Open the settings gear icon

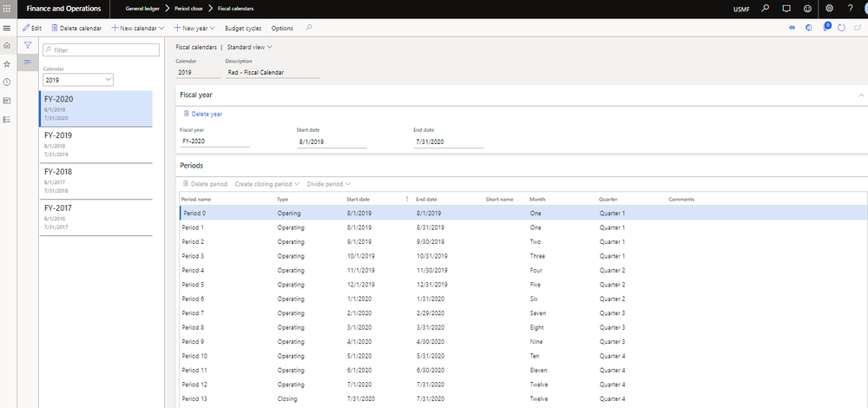[829, 9]
